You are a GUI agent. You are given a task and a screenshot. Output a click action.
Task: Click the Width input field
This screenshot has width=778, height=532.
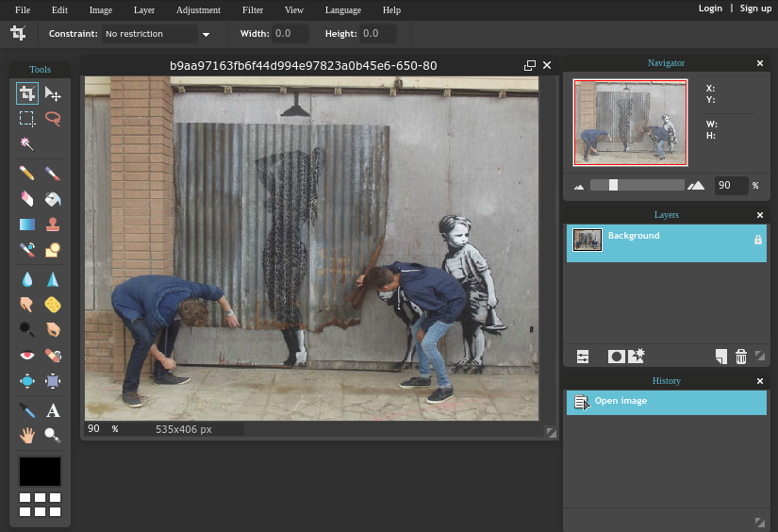click(290, 34)
